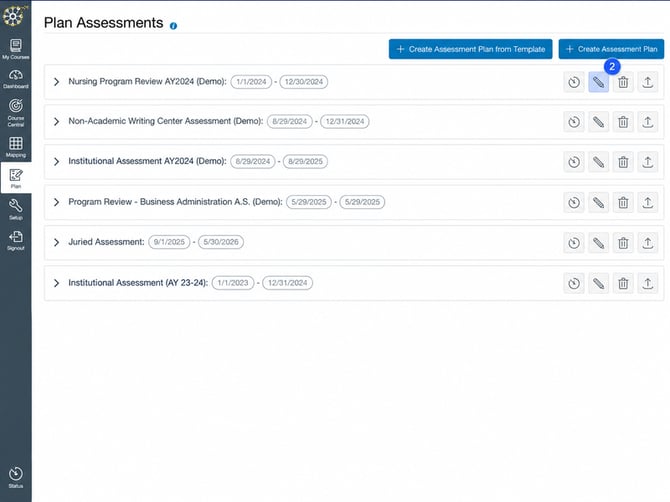Open My Courses in the sidebar
670x502 pixels.
(x=16, y=49)
